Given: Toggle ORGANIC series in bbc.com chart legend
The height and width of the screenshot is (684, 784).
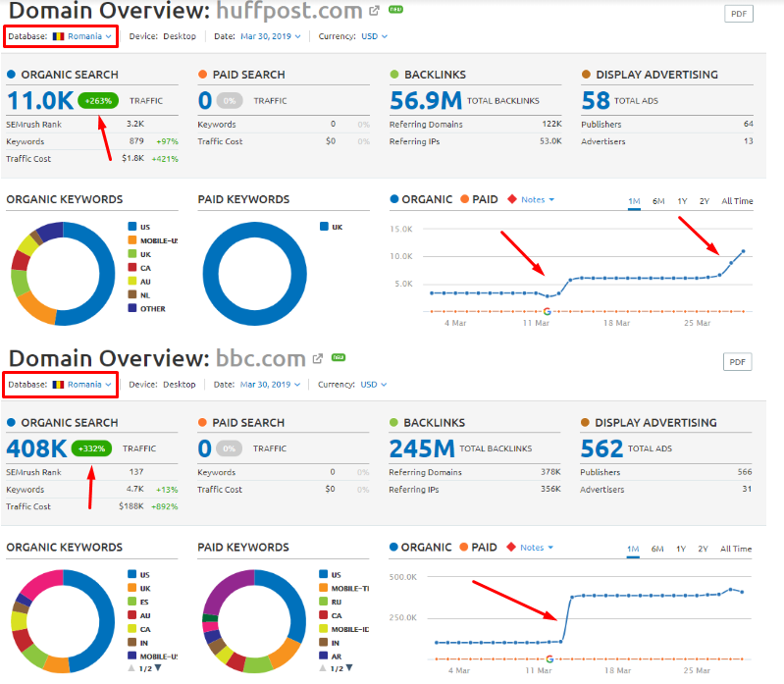Looking at the screenshot, I should pyautogui.click(x=420, y=548).
